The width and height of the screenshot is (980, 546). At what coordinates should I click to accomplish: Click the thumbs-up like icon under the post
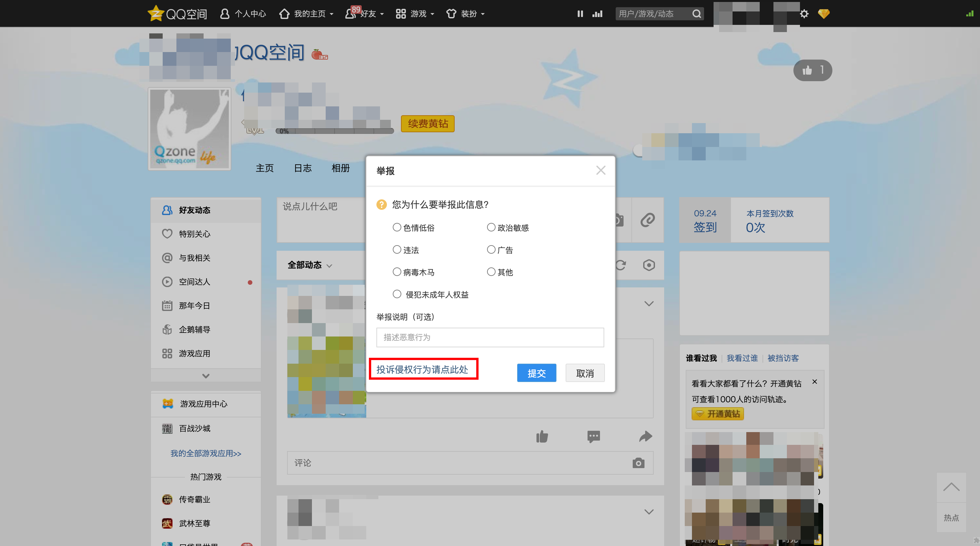coord(542,437)
